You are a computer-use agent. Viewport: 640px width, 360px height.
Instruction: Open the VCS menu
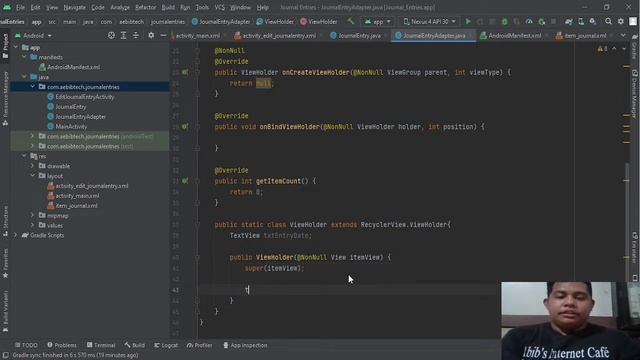pos(220,7)
